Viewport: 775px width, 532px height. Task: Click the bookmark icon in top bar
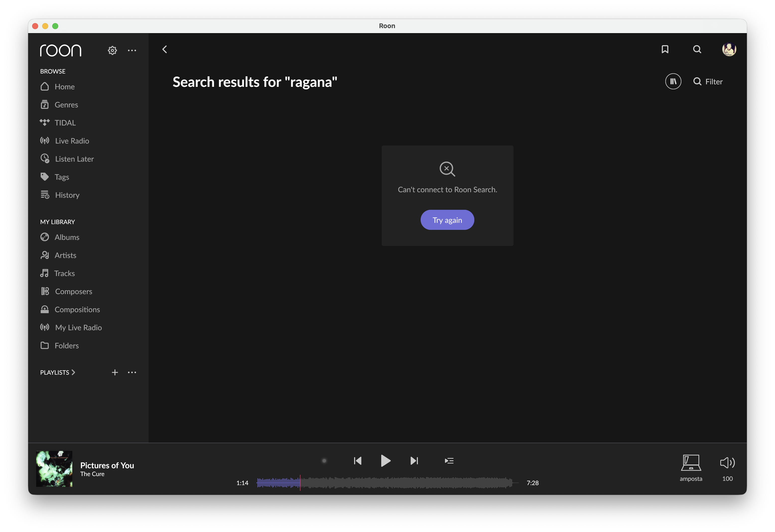[x=665, y=49]
